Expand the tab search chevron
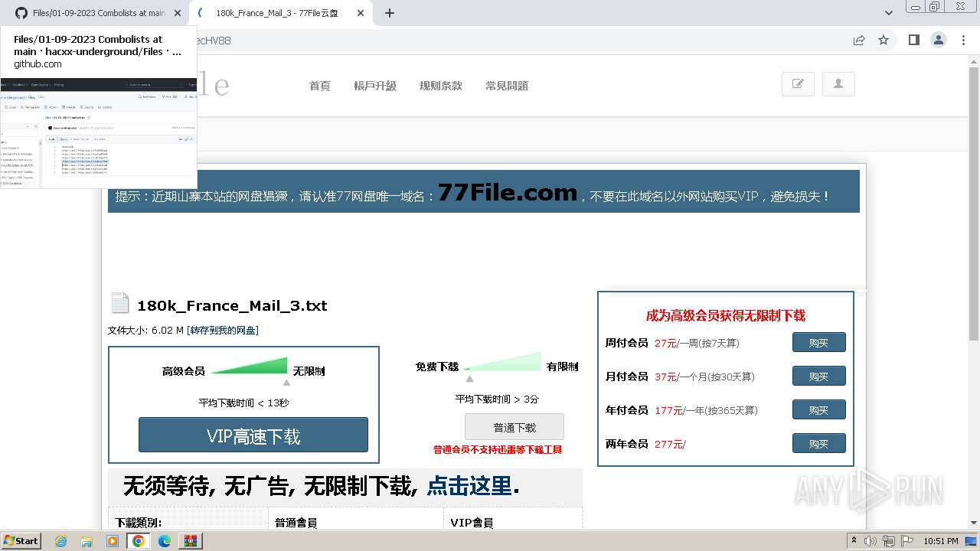 click(888, 13)
